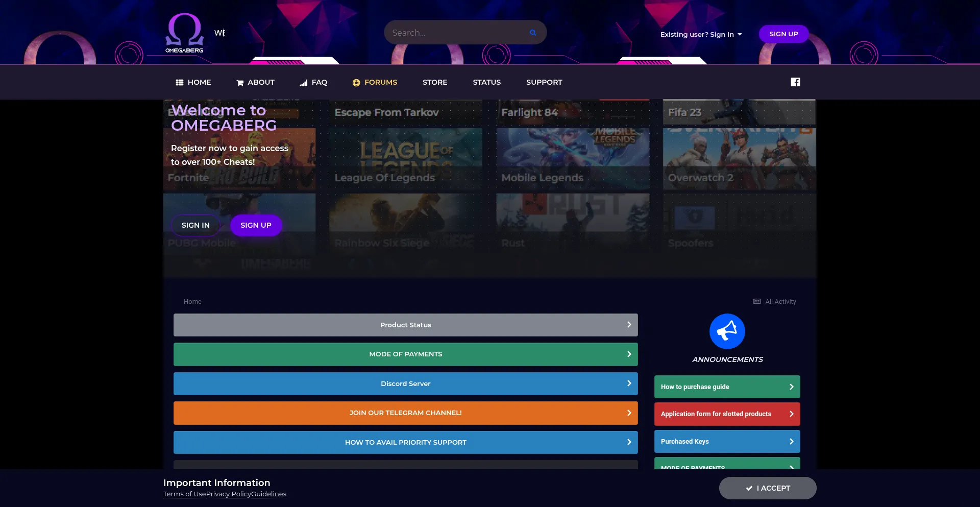This screenshot has height=507, width=980.
Task: Click the FAQ signal bars icon
Action: 304,83
